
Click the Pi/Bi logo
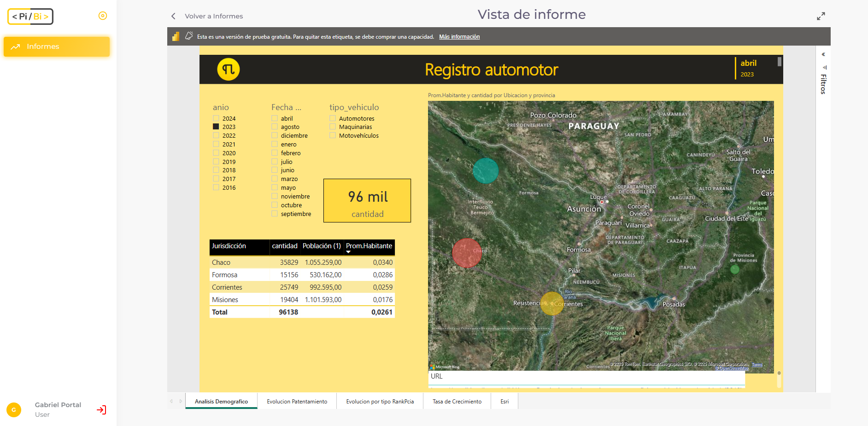click(x=30, y=17)
